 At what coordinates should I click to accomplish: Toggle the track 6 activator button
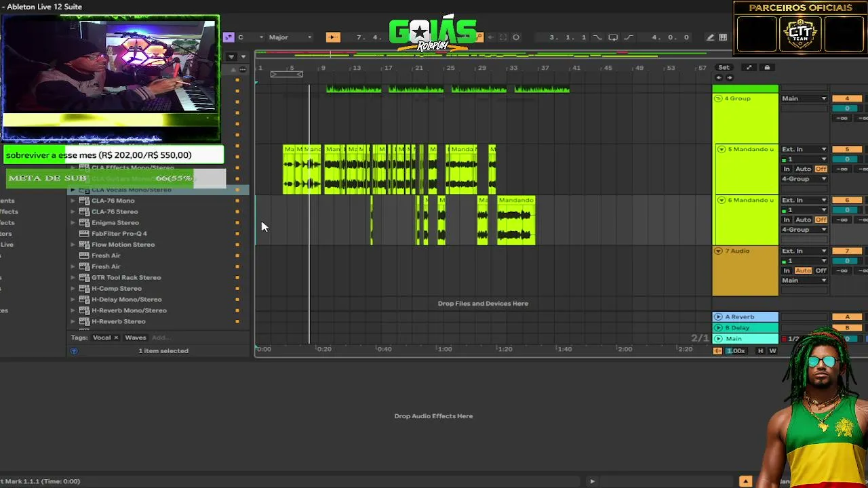847,201
